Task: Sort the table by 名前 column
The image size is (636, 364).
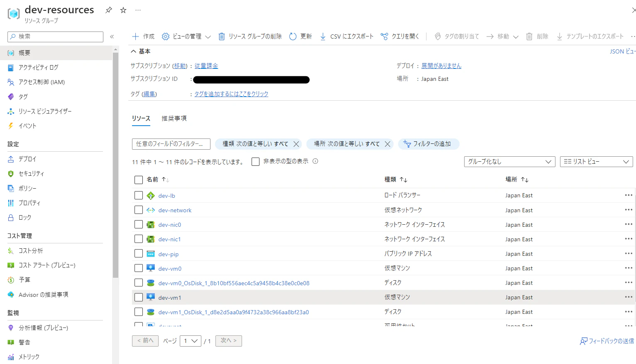Action: coord(158,180)
